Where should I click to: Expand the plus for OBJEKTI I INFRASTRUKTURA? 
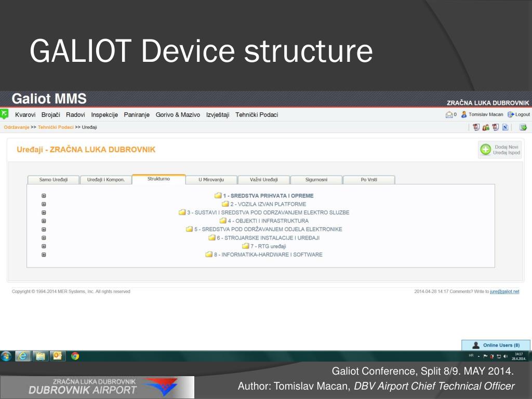coord(44,221)
